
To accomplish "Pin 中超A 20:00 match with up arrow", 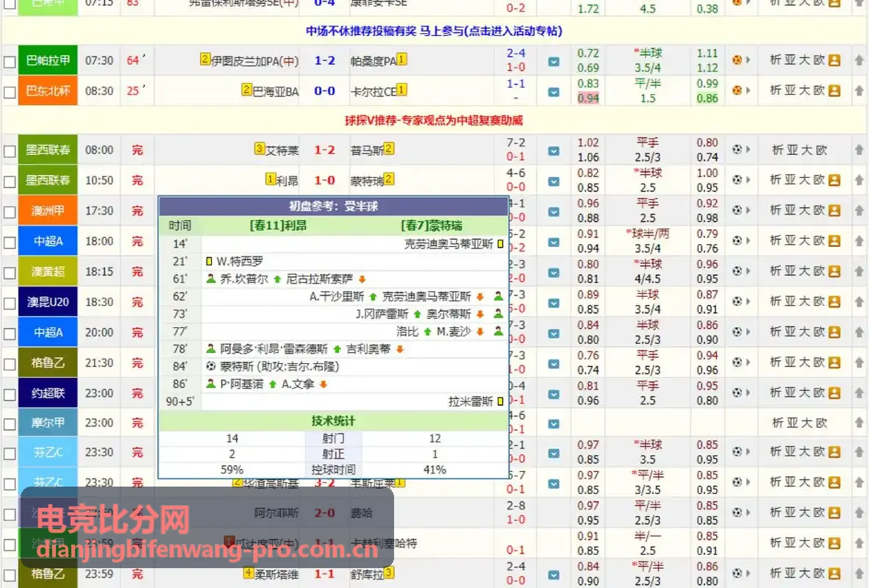I will [859, 332].
